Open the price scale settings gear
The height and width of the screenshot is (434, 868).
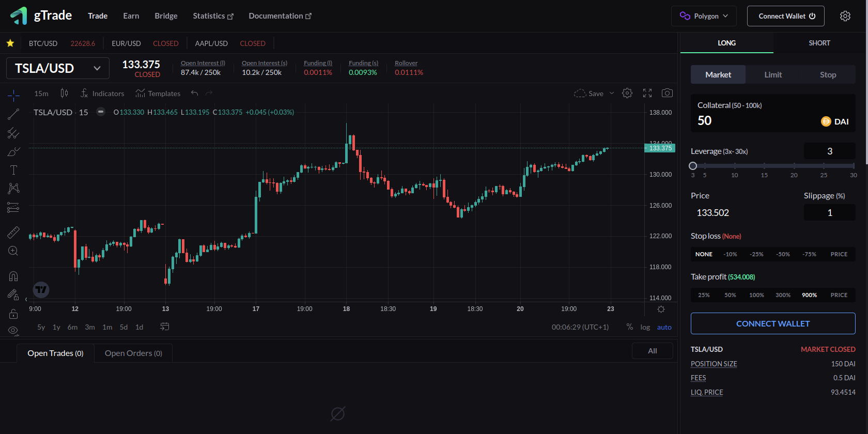tap(661, 309)
